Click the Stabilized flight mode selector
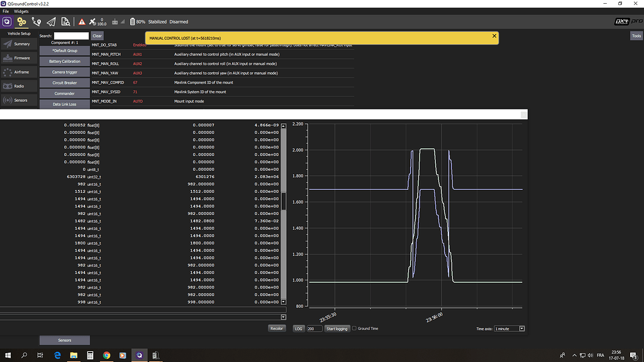Image resolution: width=644 pixels, height=362 pixels. (x=157, y=22)
